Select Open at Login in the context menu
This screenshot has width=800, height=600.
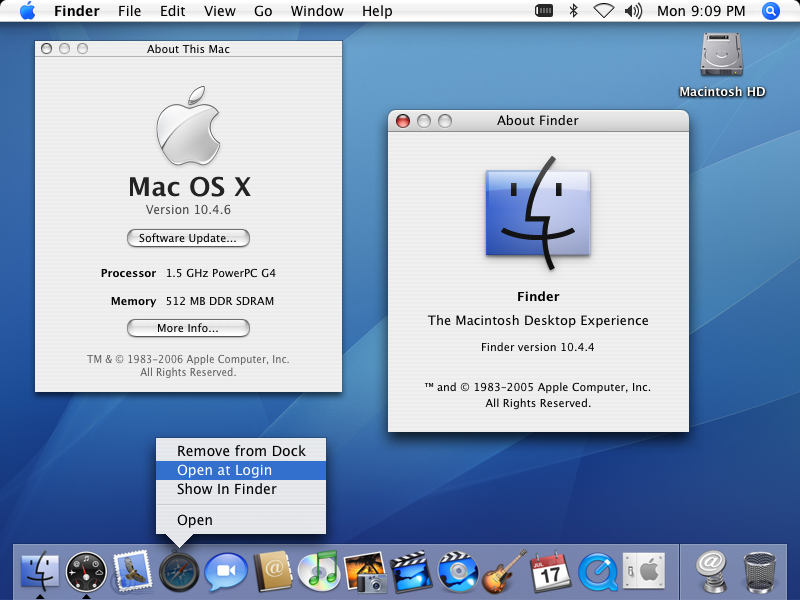click(x=240, y=470)
